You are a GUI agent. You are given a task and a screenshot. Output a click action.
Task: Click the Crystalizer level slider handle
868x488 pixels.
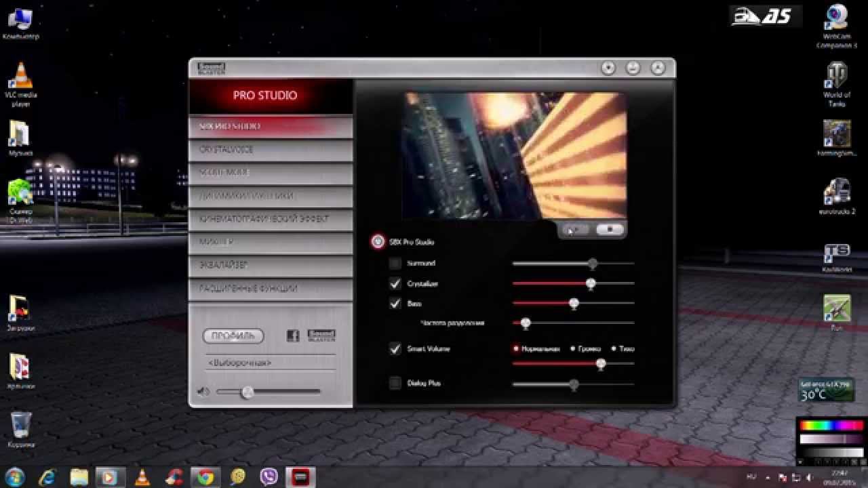tap(591, 283)
